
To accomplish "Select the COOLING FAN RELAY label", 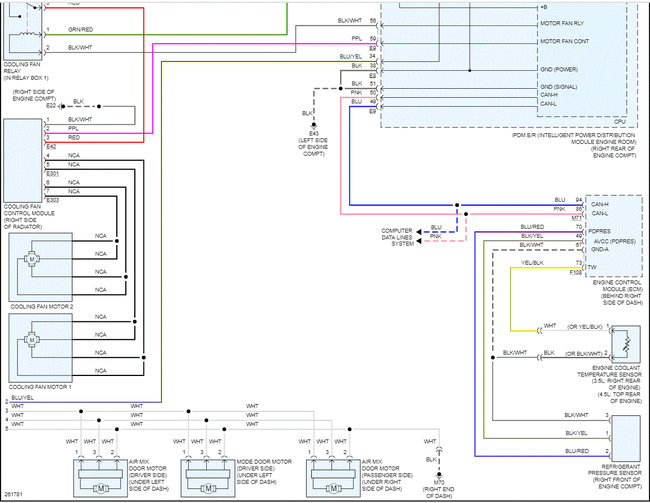I will [26, 71].
